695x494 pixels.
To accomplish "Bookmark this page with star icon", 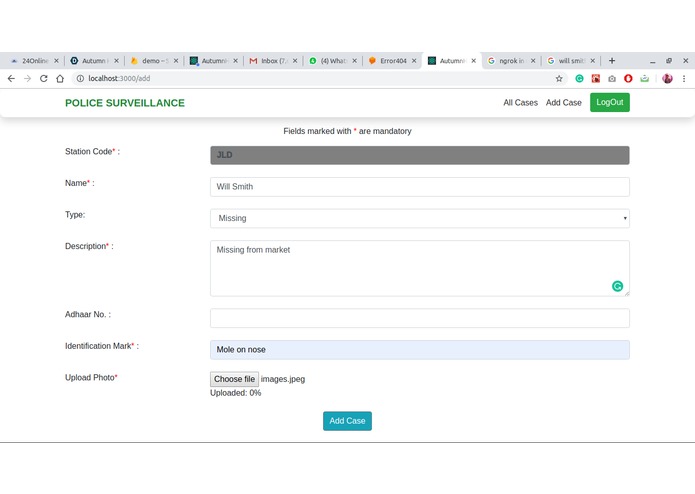I will point(559,78).
